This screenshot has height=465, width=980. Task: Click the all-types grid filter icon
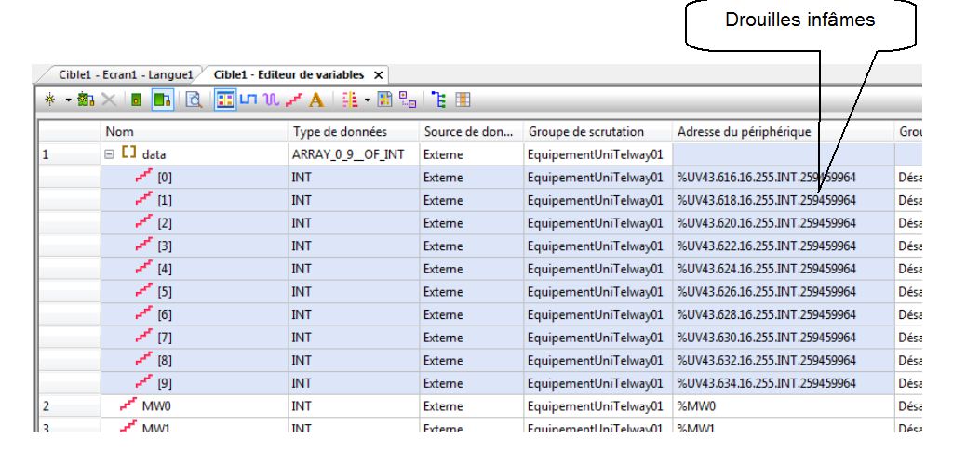click(224, 100)
